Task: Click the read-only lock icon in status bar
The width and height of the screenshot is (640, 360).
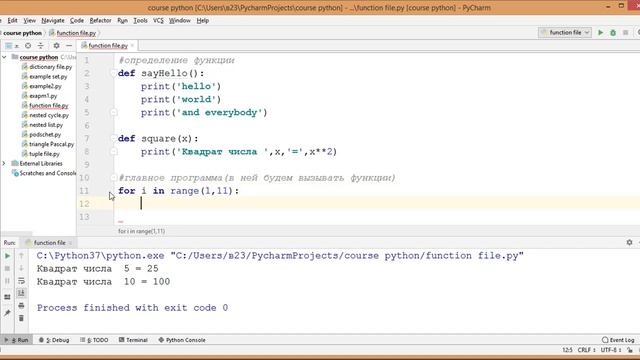Action: [x=630, y=350]
